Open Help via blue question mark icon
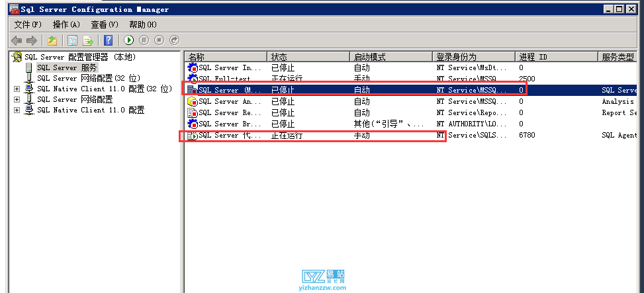 [109, 40]
